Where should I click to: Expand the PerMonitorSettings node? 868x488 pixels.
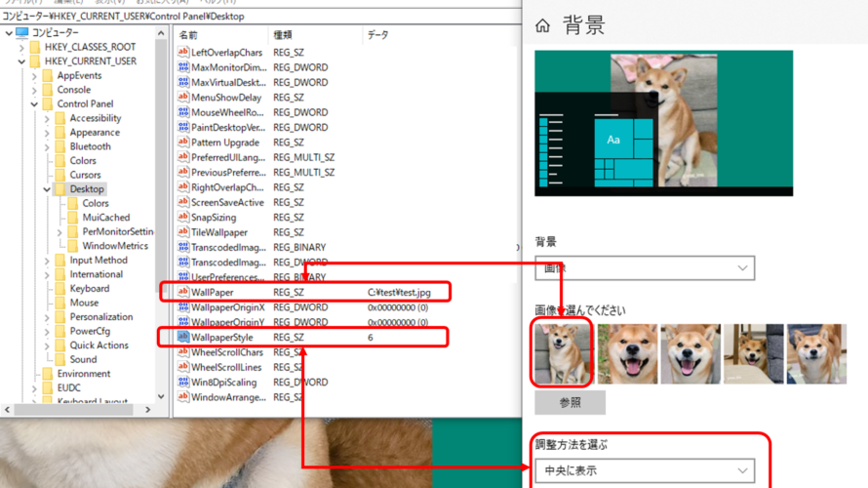[x=59, y=232]
